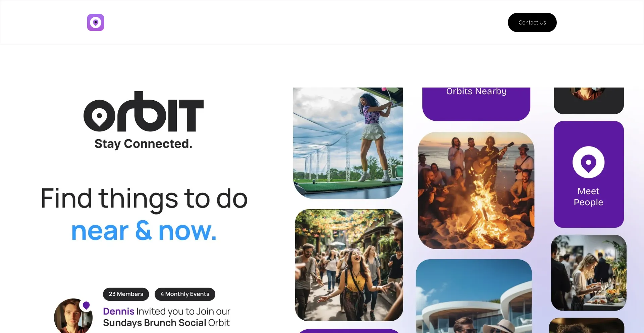Viewport: 644px width, 333px height.
Task: Click Dennis's profile avatar photo
Action: click(x=73, y=316)
